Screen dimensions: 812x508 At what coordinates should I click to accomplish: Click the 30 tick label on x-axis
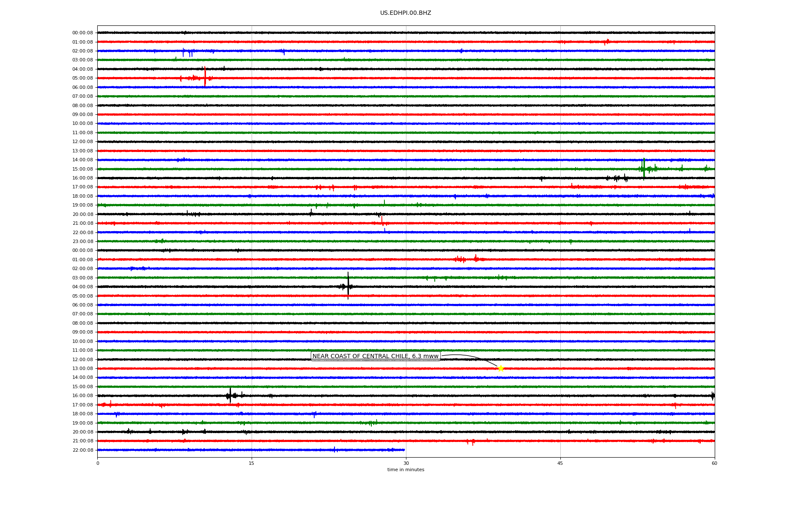(406, 464)
